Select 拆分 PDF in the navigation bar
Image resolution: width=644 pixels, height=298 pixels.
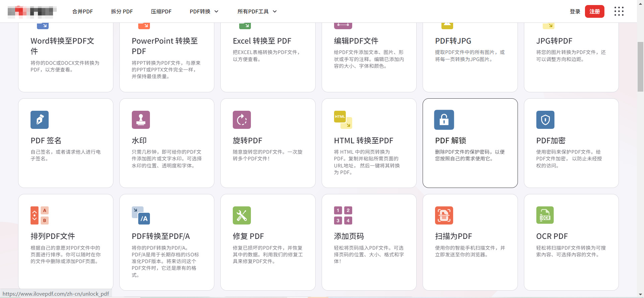point(122,11)
